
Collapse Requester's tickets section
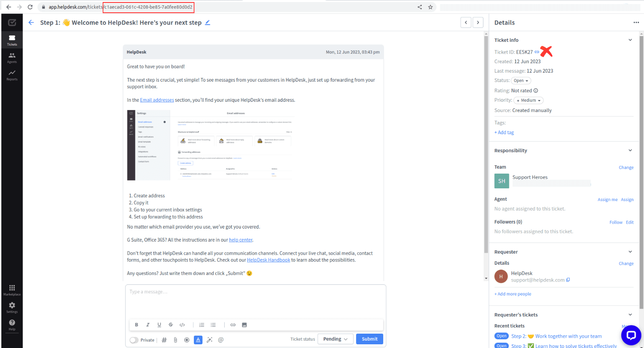click(630, 315)
